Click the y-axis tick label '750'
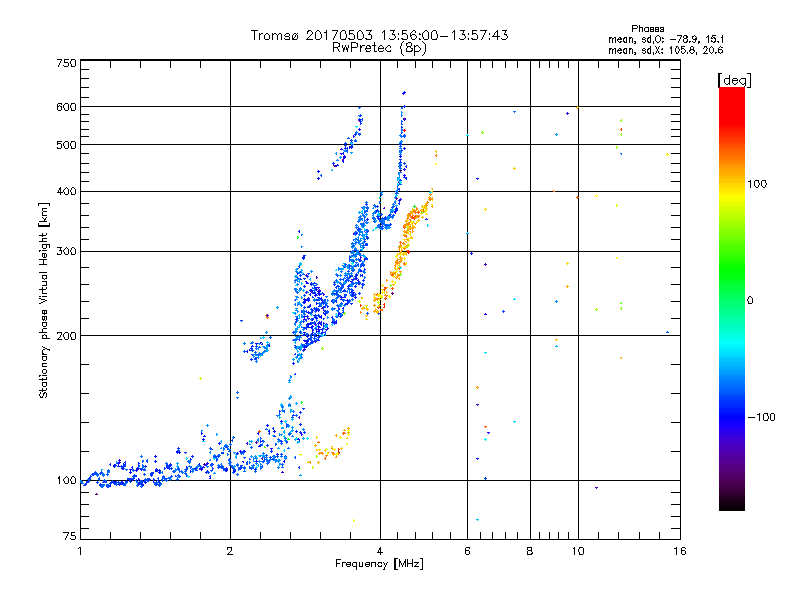Viewport: 800px width, 600px height. click(66, 63)
